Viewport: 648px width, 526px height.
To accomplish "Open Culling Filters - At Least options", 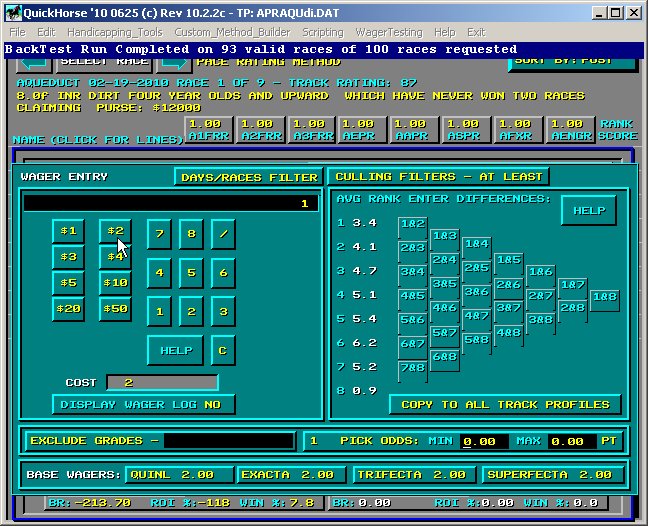I will coord(438,177).
